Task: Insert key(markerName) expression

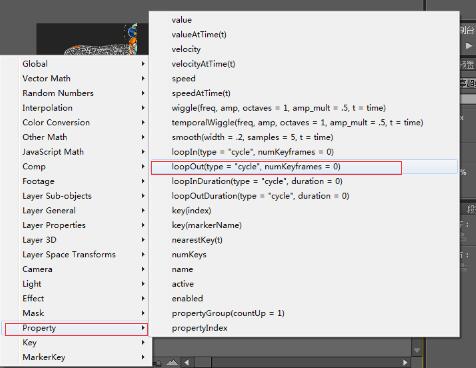Action: click(304, 225)
